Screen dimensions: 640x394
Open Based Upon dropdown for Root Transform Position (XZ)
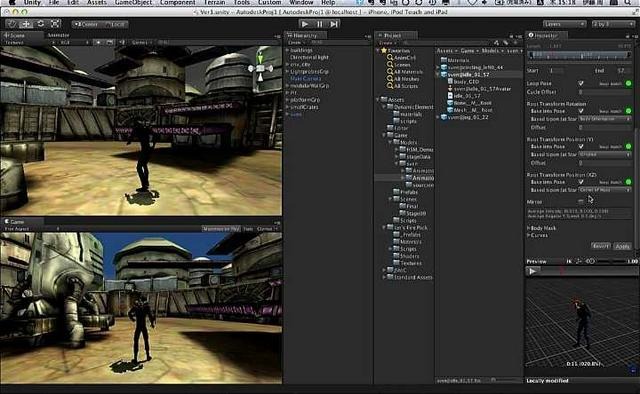[x=605, y=190]
